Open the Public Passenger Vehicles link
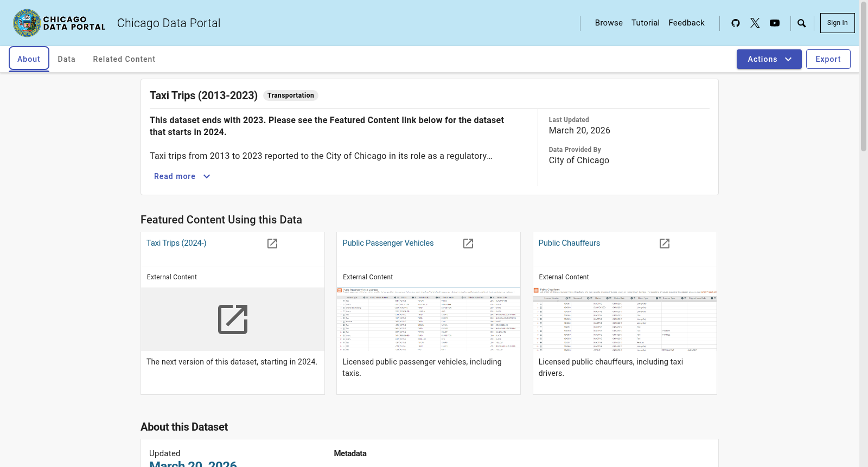 click(388, 243)
